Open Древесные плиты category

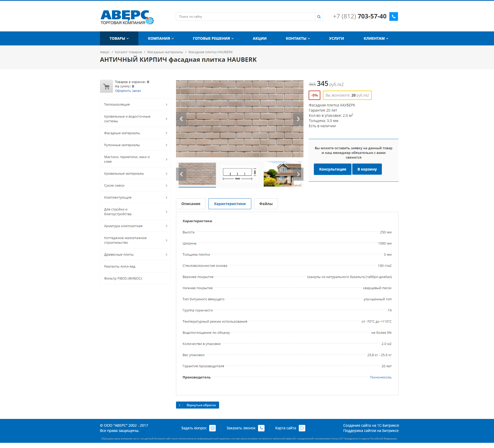[135, 254]
